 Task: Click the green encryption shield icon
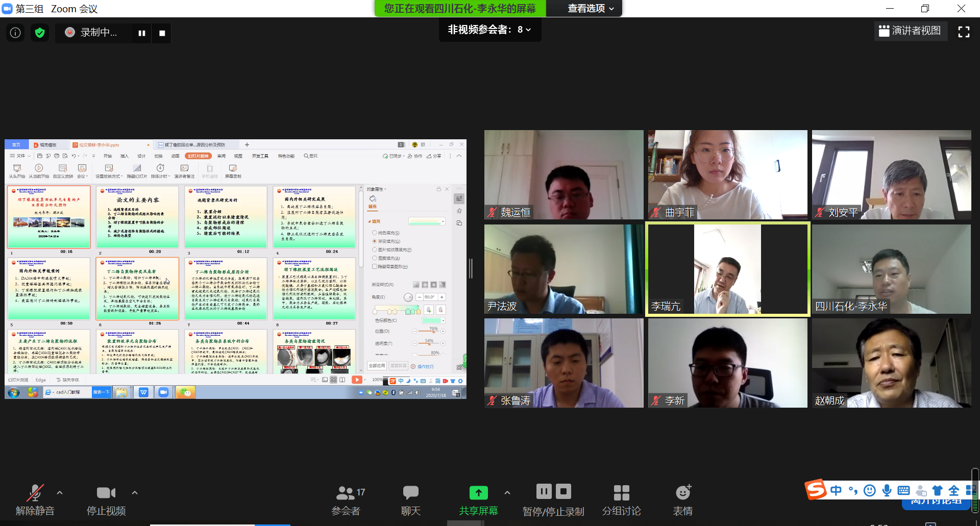pos(40,33)
